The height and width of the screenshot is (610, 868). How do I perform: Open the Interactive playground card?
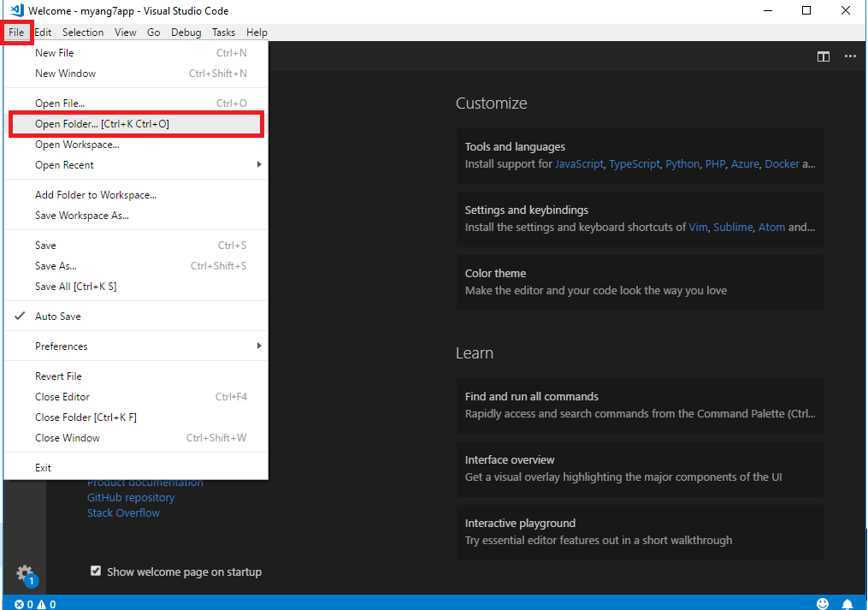[640, 531]
